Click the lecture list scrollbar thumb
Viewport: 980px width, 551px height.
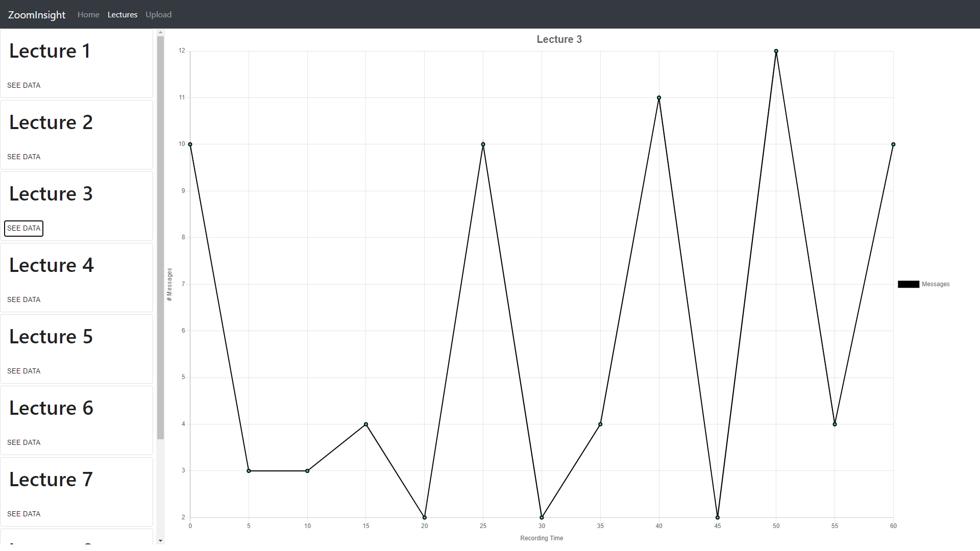[x=160, y=237]
